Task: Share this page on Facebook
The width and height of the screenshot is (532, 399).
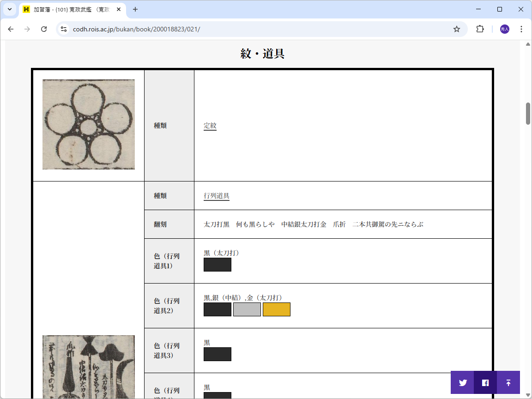Action: 485,382
